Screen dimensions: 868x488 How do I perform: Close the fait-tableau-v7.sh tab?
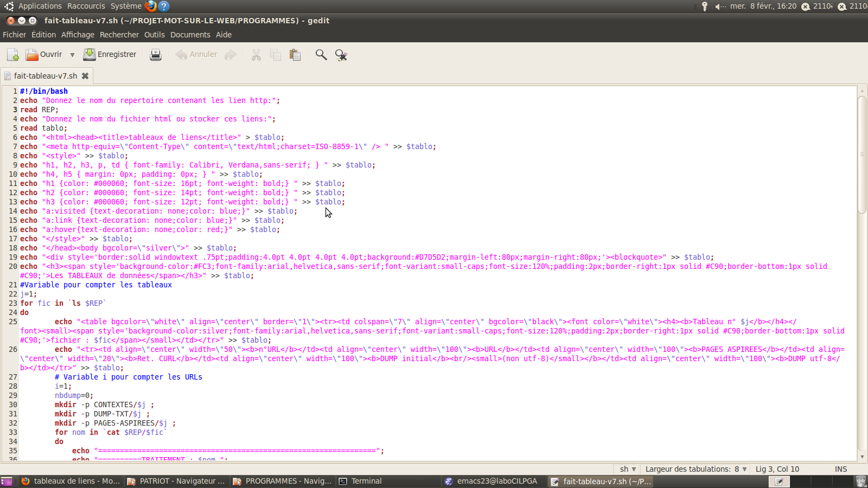(85, 76)
